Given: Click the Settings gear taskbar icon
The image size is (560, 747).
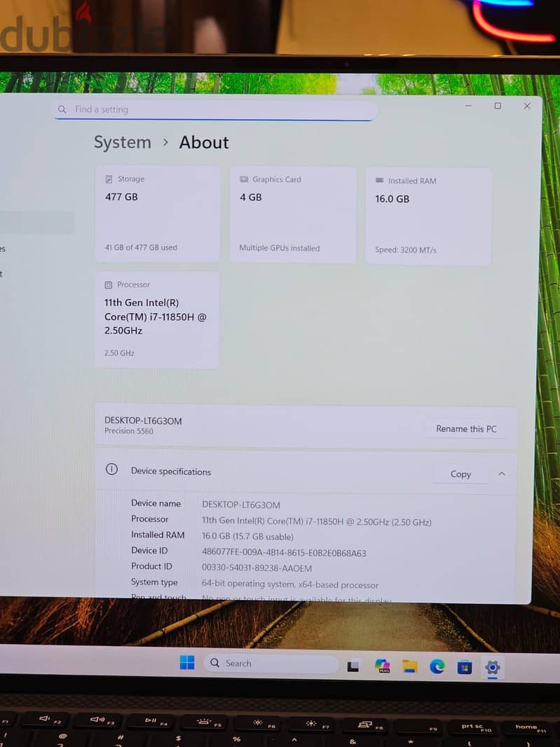Looking at the screenshot, I should click(492, 667).
